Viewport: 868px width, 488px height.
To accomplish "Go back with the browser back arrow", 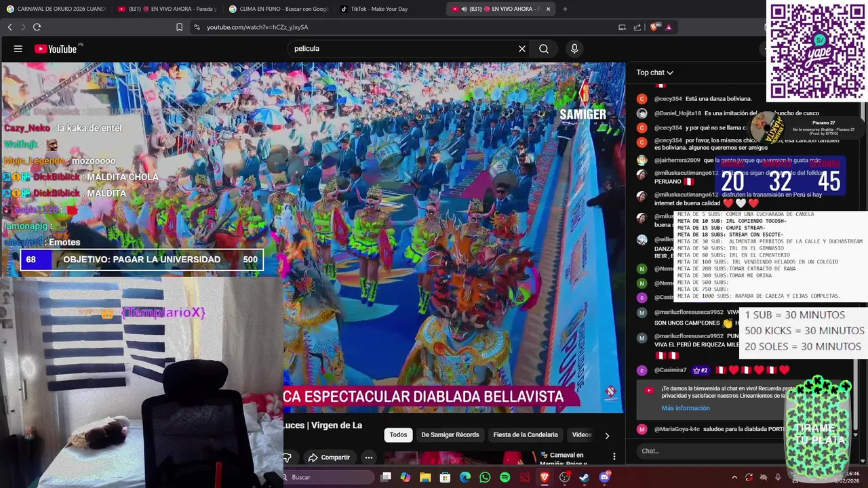I will pos(9,27).
